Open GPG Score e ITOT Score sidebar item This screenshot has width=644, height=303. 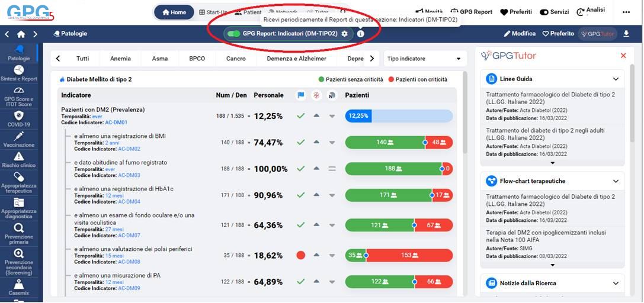pos(18,96)
